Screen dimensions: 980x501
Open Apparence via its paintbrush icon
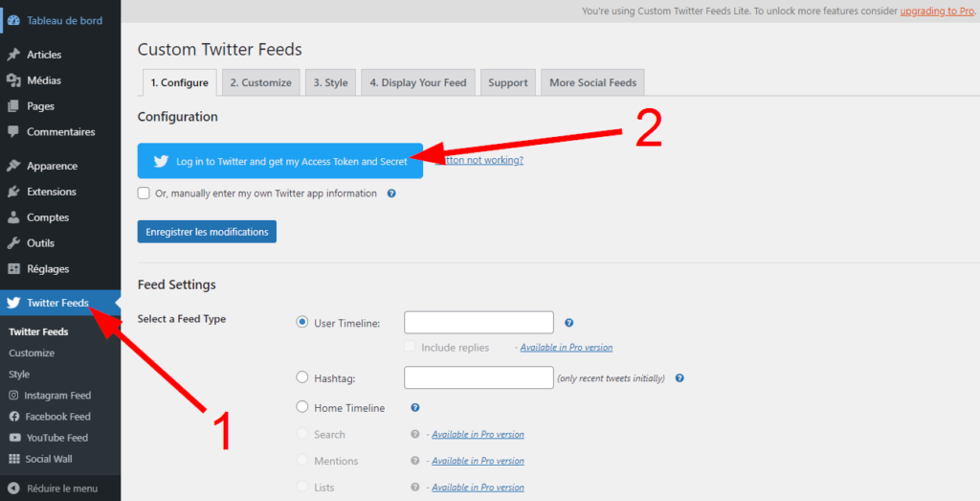click(13, 166)
